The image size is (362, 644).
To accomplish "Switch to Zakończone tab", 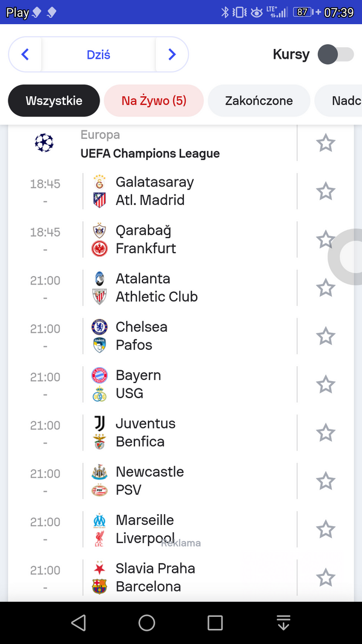I will 259,101.
